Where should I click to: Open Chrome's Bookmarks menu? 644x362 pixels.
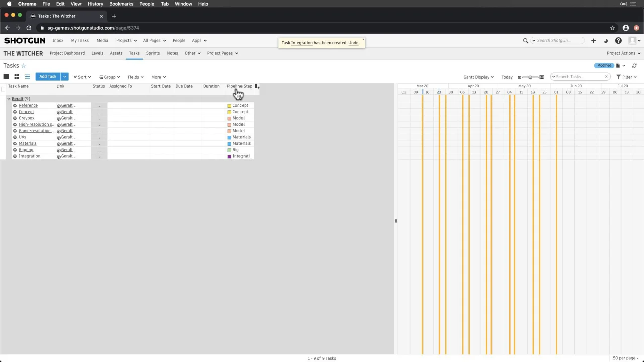point(121,4)
